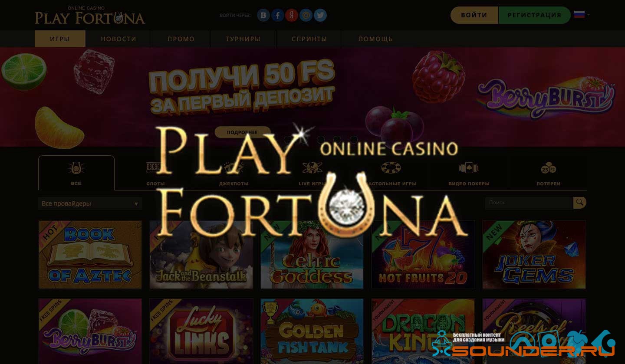625x364 pixels.
Task: Switch to the Новости menu tab
Action: point(118,39)
